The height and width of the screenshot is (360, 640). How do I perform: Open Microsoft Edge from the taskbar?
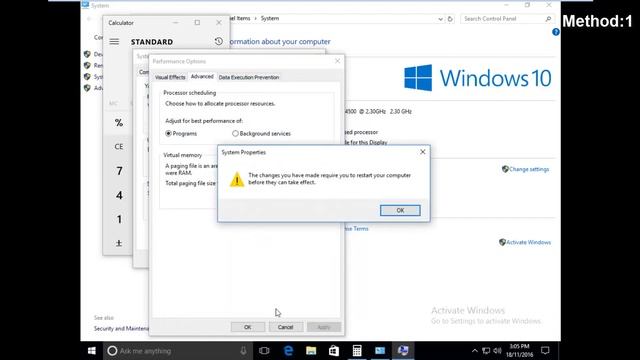coord(288,351)
